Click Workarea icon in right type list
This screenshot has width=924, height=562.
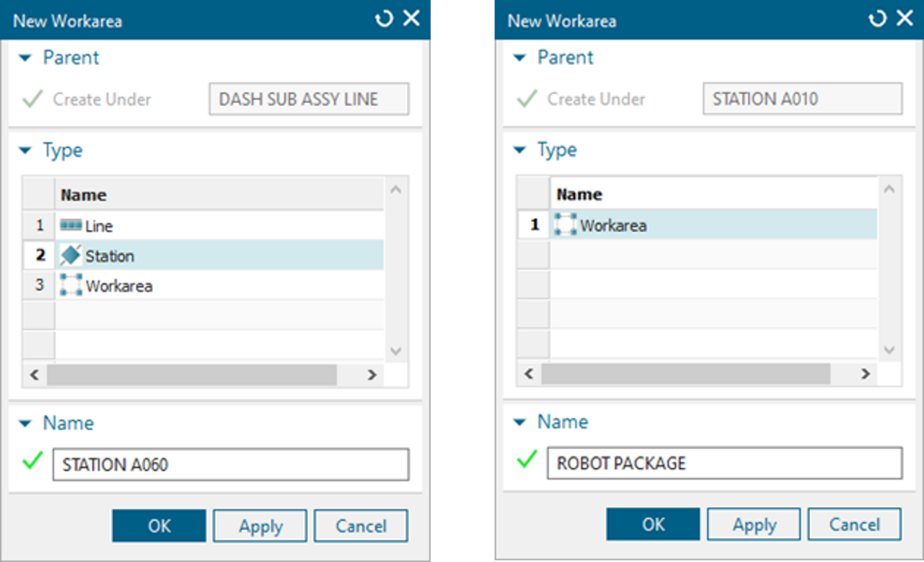pyautogui.click(x=565, y=225)
